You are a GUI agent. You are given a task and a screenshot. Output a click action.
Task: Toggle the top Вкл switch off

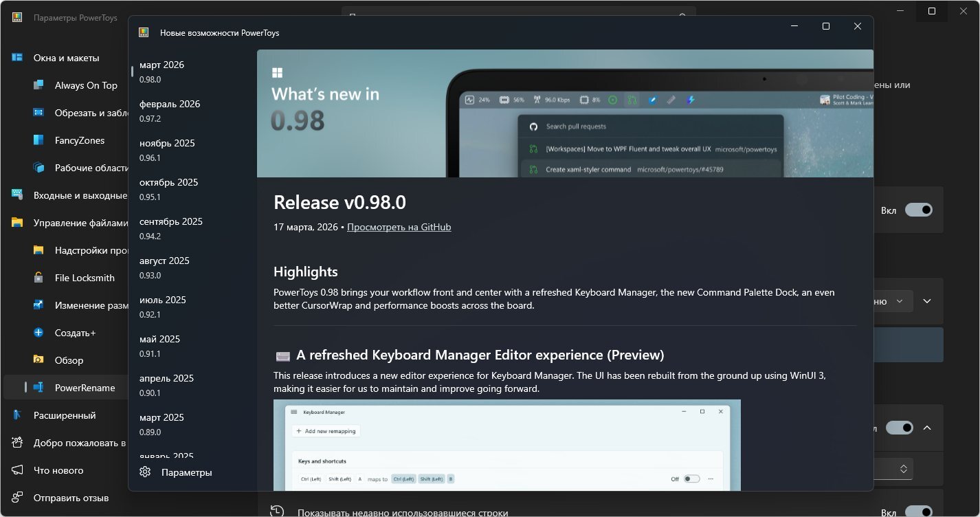click(918, 210)
